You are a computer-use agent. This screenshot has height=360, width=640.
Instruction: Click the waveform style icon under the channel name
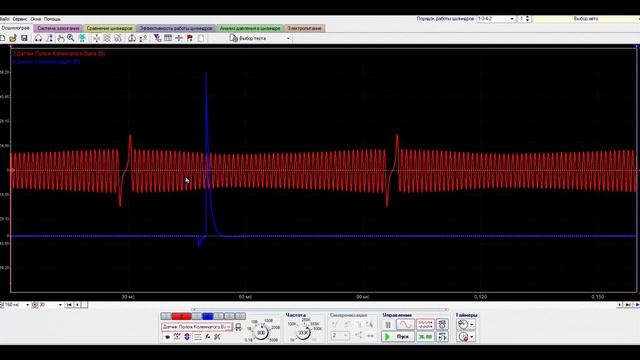tap(177, 337)
